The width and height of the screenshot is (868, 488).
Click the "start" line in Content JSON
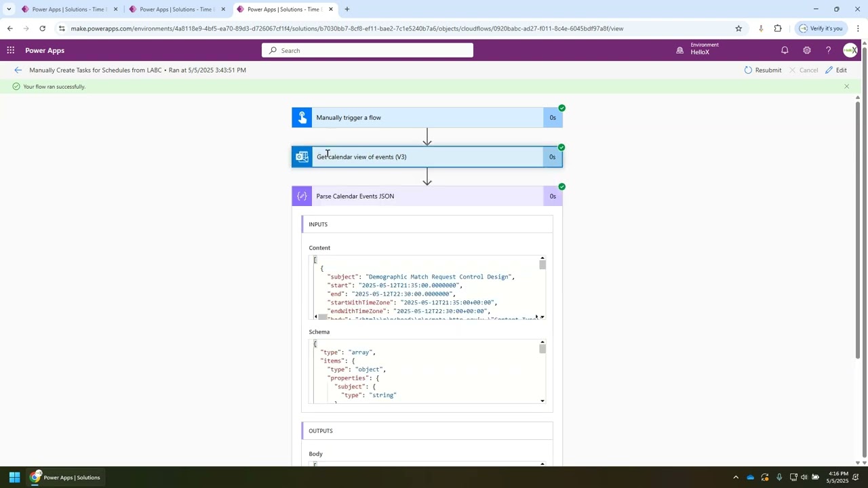pyautogui.click(x=395, y=285)
